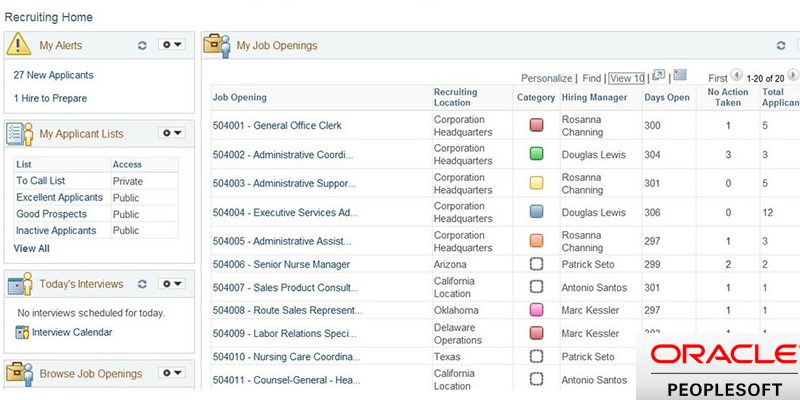Viewport: 800px width, 400px height.
Task: Open job 504004 - Executive Services Ad...
Action: point(285,212)
